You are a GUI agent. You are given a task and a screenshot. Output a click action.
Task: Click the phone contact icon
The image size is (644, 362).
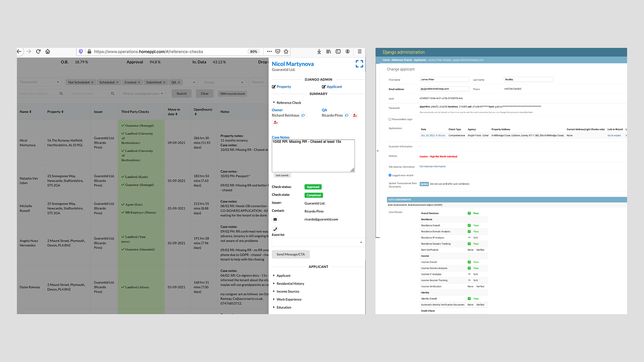click(x=275, y=229)
